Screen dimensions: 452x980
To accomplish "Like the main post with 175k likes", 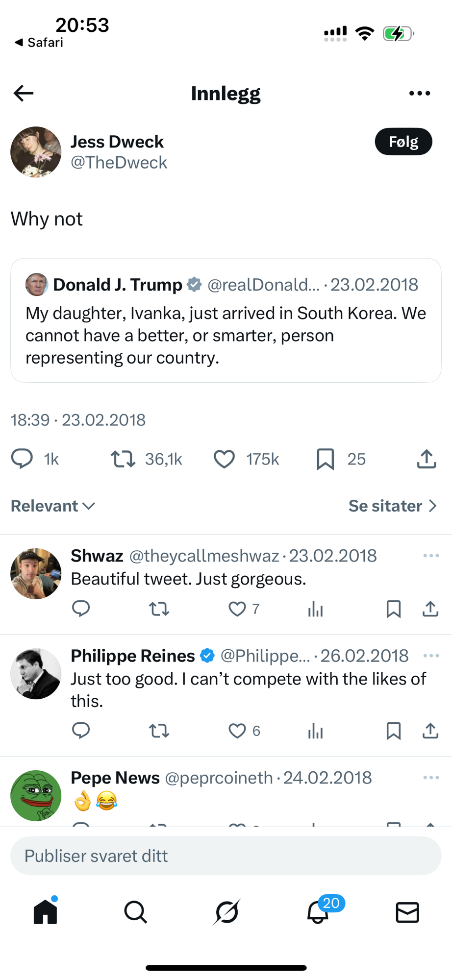I will [x=224, y=459].
